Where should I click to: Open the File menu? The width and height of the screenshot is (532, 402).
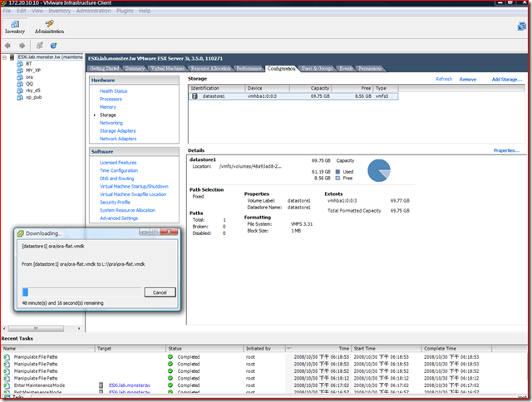click(7, 11)
